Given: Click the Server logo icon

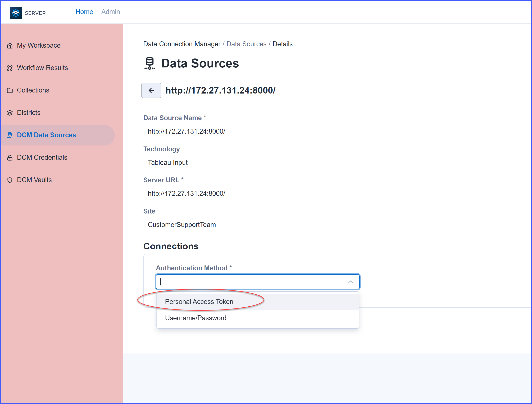Looking at the screenshot, I should [x=16, y=13].
